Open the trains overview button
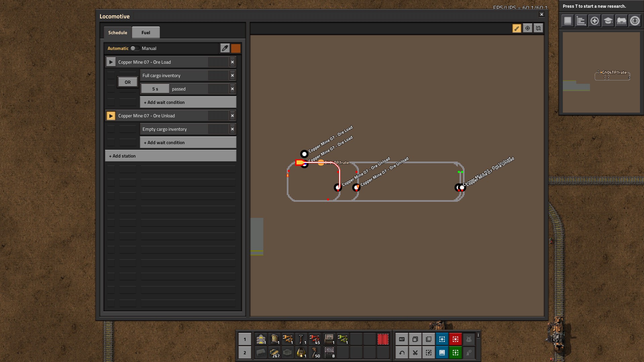644x362 pixels. [621, 21]
